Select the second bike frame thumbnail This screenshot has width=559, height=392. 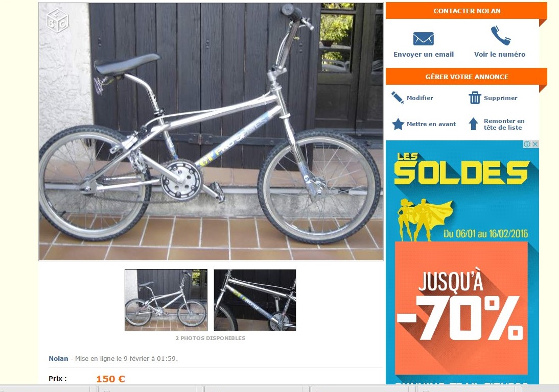255,300
